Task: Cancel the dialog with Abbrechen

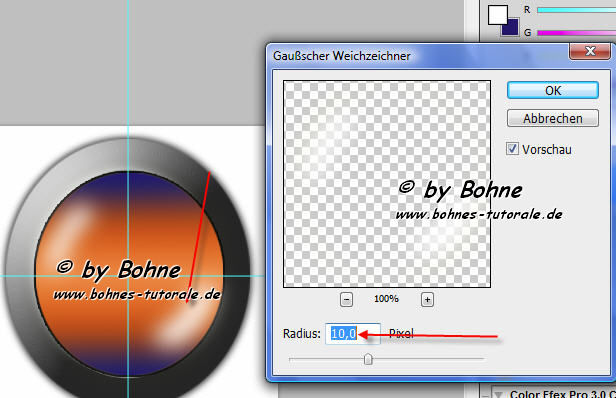Action: pyautogui.click(x=553, y=118)
